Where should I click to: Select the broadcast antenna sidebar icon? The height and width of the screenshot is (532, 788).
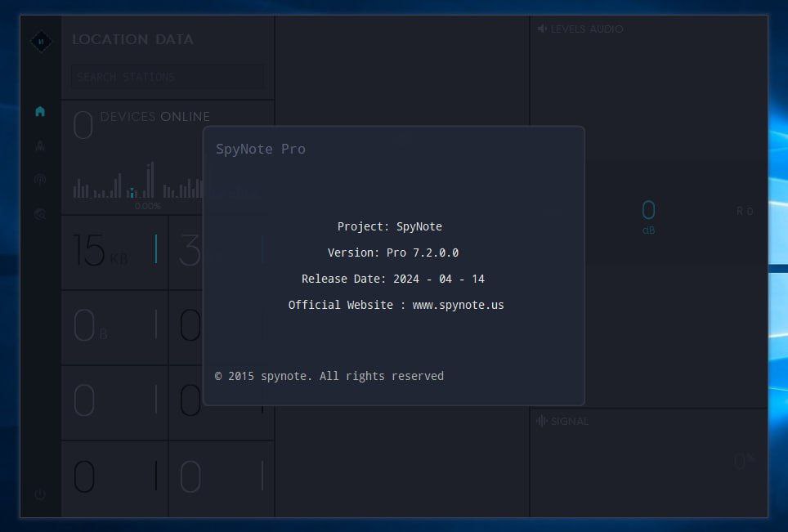click(x=40, y=179)
